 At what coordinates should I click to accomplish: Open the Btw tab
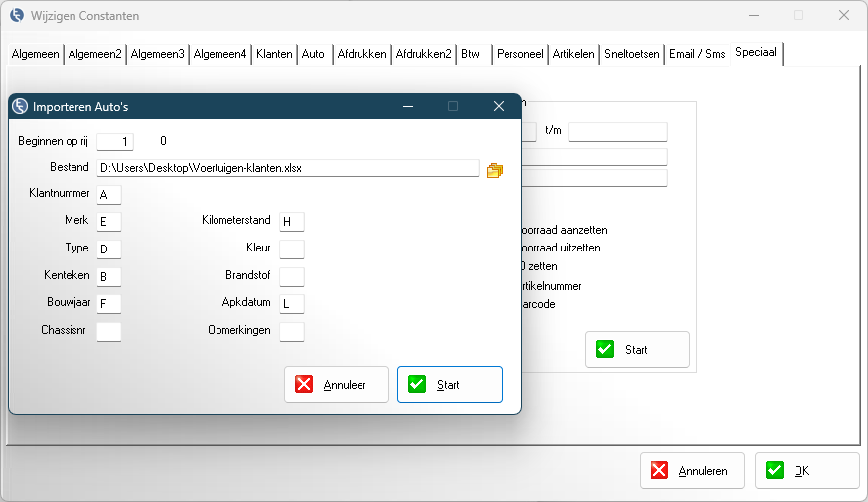point(470,54)
